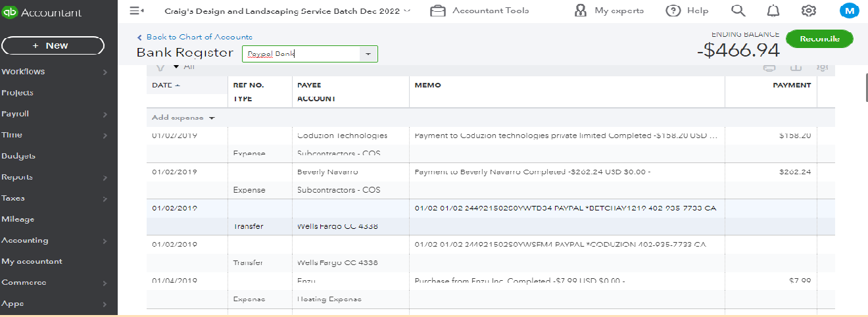Click the 01/04/2019 date cell
This screenshot has height=317, width=868.
174,281
